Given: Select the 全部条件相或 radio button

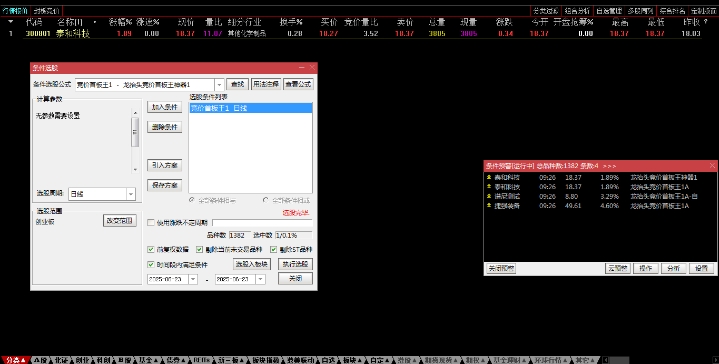Looking at the screenshot, I should pos(265,200).
